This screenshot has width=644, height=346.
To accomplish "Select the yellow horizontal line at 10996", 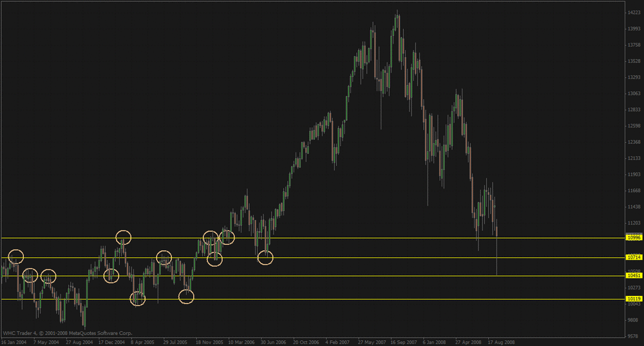I will [x=312, y=238].
